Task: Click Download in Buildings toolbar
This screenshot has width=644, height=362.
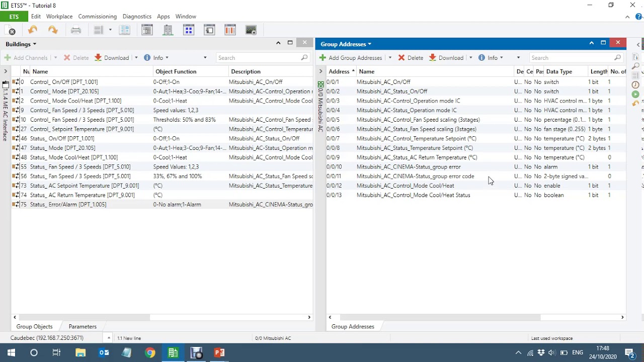Action: point(112,58)
